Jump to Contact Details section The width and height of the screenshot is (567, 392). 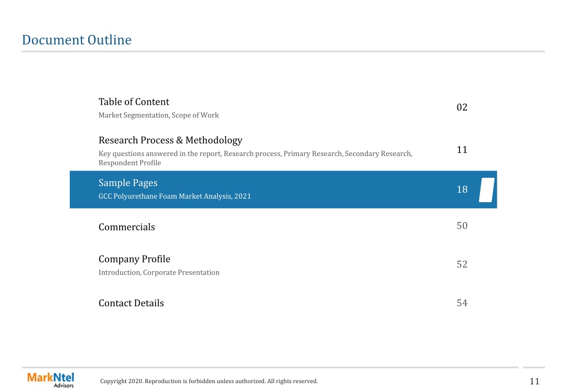[x=131, y=303]
